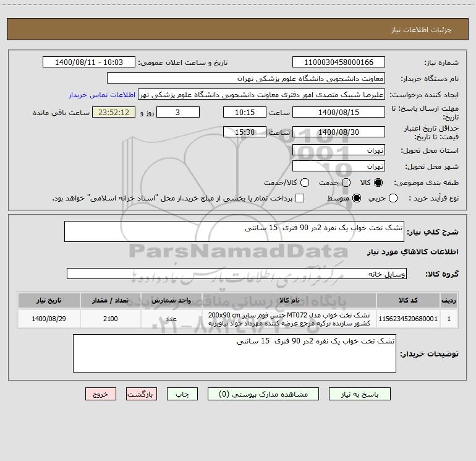Click the نام کالا column header
The image size is (476, 461).
[289, 300]
